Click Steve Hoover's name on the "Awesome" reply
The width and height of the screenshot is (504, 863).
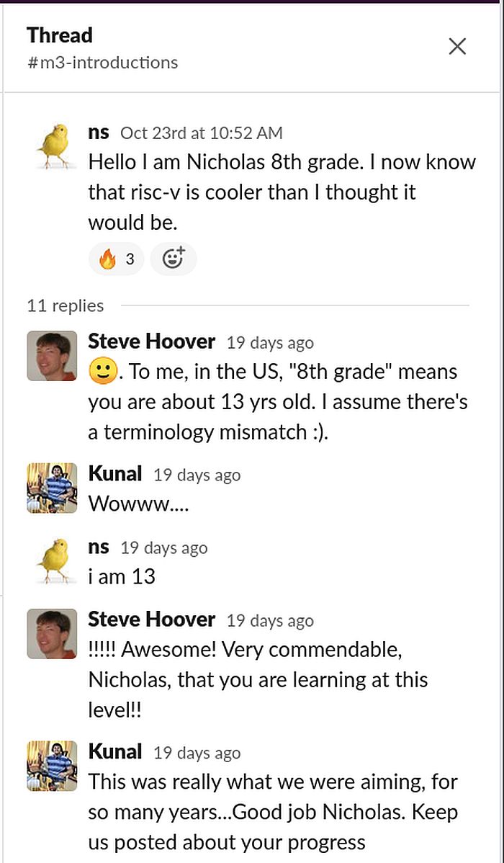point(151,620)
